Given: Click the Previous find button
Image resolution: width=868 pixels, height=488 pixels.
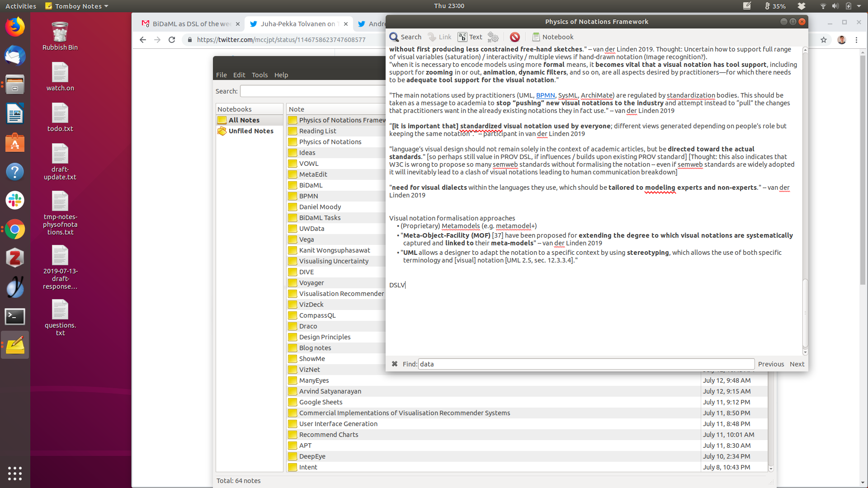Looking at the screenshot, I should 771,364.
